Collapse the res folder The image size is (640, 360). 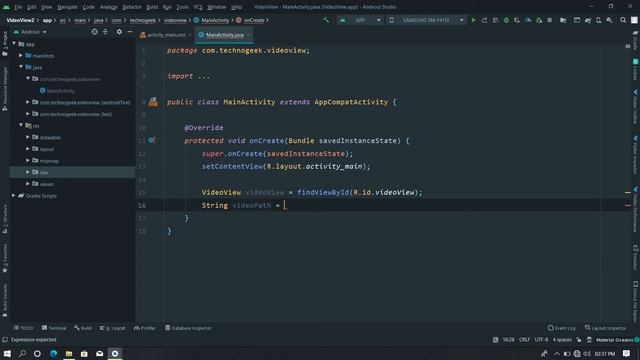pos(21,125)
